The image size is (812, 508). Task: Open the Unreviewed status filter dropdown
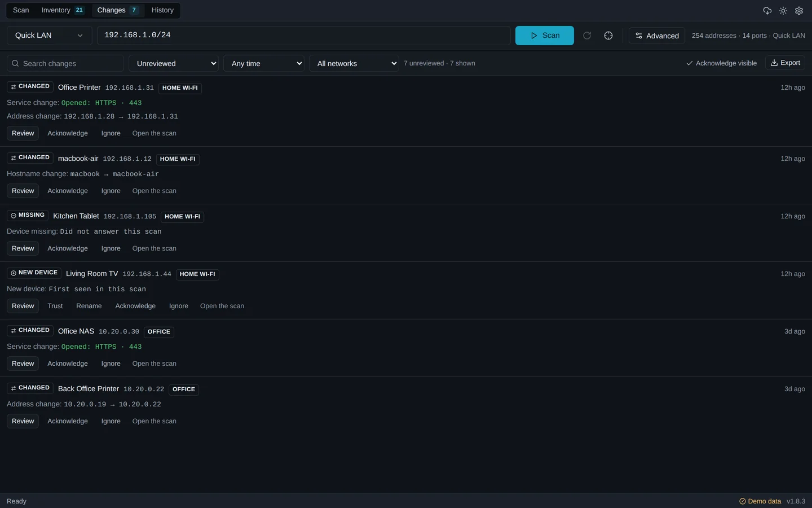tap(174, 63)
